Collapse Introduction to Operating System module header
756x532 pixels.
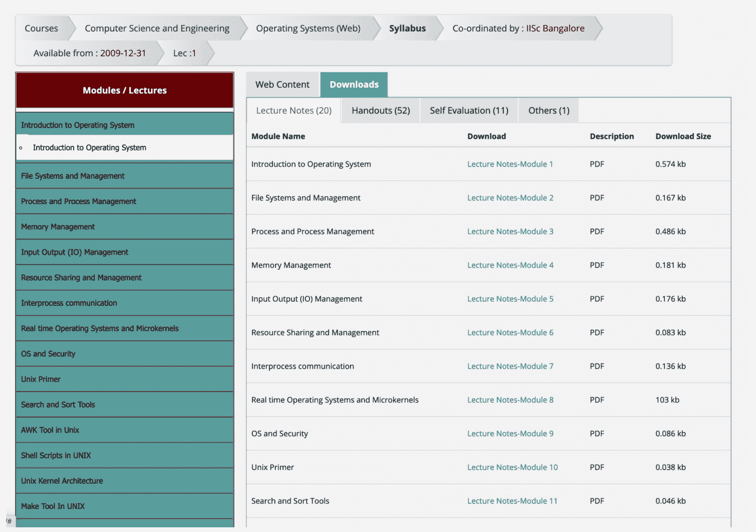(77, 125)
